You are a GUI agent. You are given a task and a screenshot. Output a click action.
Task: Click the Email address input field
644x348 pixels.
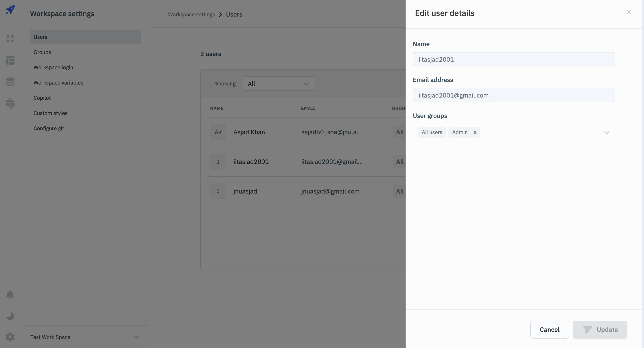click(513, 95)
